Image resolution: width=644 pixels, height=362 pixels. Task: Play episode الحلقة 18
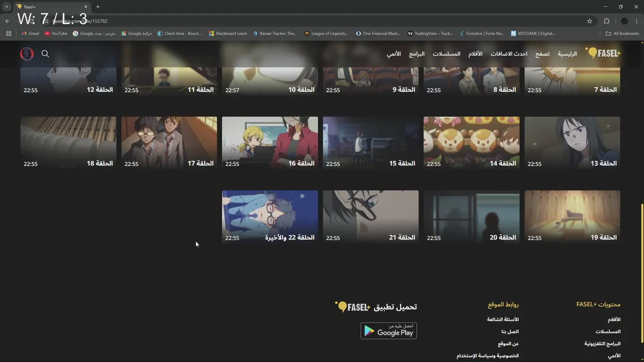tap(68, 143)
